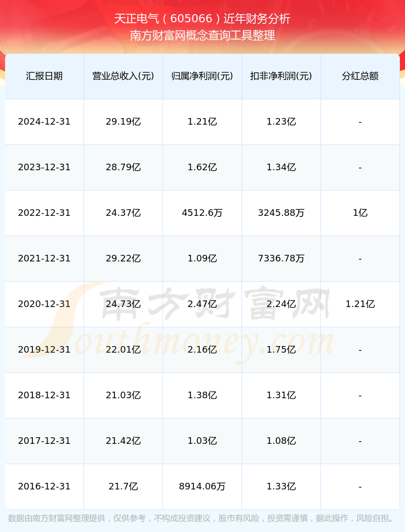Select net profit cell 2.47亿
This screenshot has width=405, height=532.
tap(202, 304)
